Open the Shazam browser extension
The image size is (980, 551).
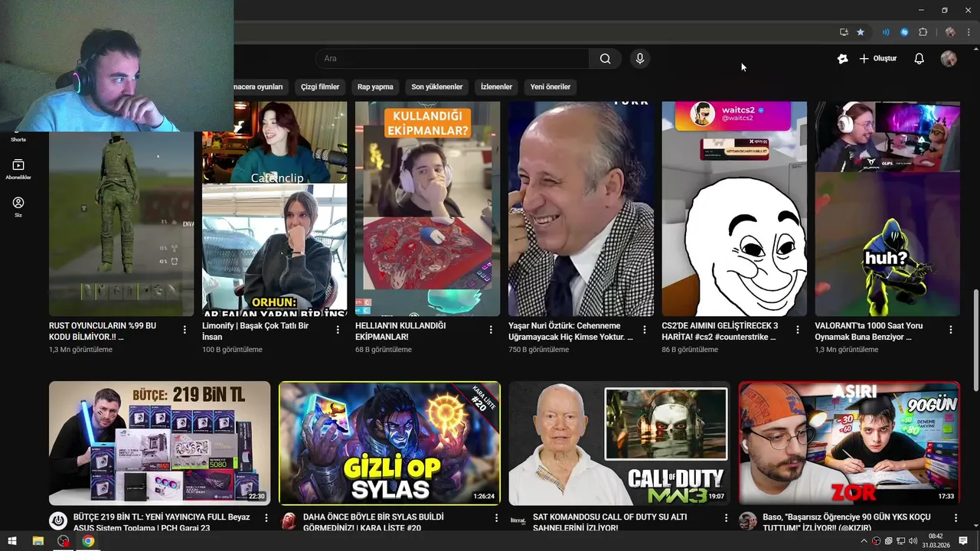point(904,32)
